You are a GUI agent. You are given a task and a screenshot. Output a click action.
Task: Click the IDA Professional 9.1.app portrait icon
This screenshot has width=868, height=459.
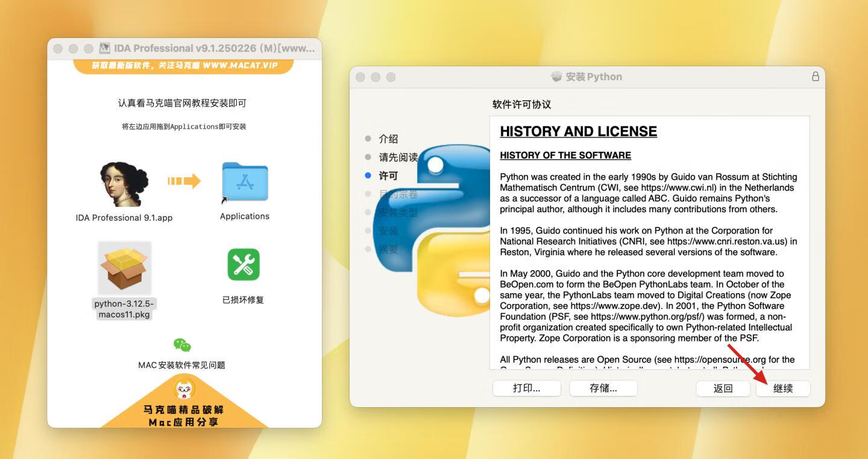click(124, 184)
